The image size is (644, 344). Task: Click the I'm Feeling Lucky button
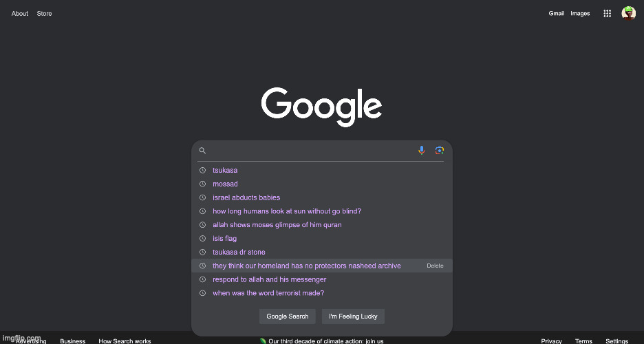(353, 316)
